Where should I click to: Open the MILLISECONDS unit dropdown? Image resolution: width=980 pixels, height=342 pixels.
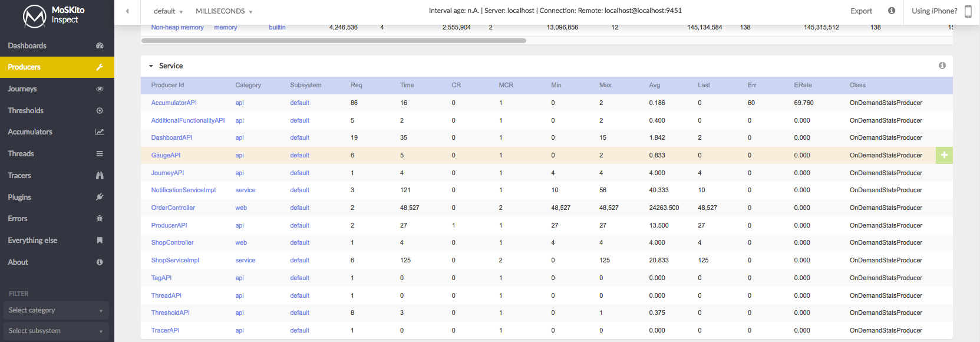click(x=224, y=11)
